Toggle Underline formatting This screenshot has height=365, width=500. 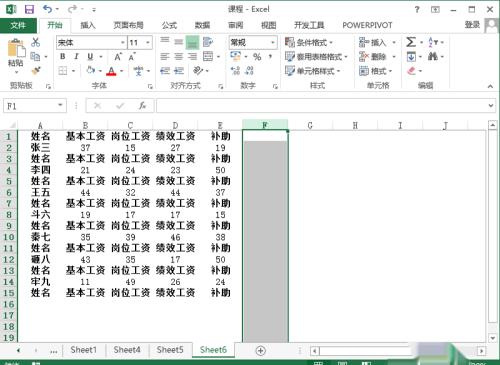90,57
